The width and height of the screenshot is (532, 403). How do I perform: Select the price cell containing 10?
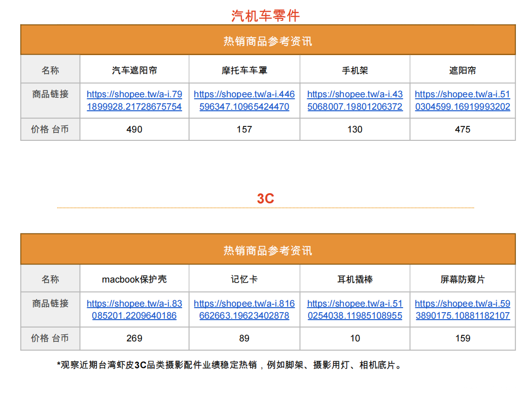point(355,339)
